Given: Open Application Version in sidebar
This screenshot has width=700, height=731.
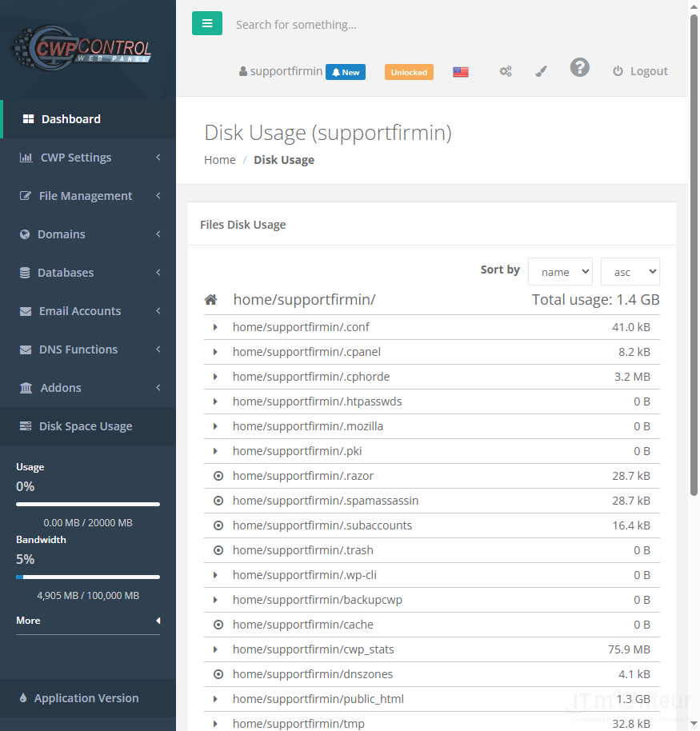Looking at the screenshot, I should (88, 698).
